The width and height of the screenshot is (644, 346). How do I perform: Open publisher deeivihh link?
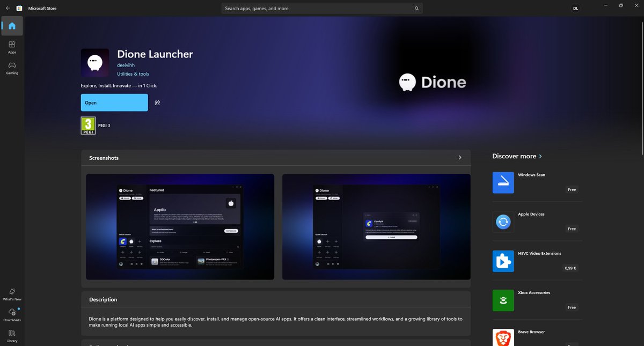pyautogui.click(x=126, y=65)
